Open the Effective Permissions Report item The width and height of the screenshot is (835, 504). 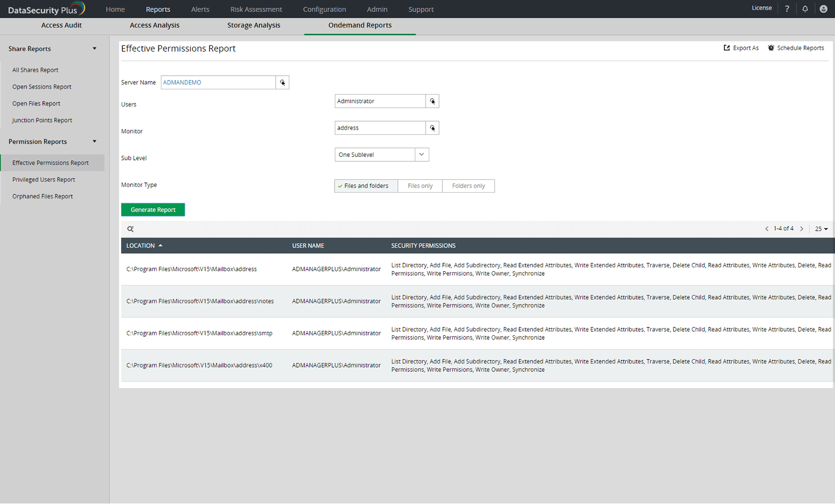point(52,162)
